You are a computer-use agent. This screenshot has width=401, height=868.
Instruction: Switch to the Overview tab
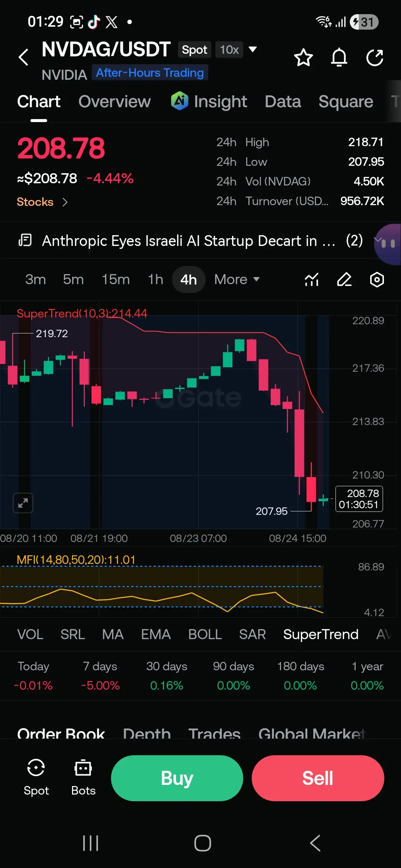coord(114,101)
